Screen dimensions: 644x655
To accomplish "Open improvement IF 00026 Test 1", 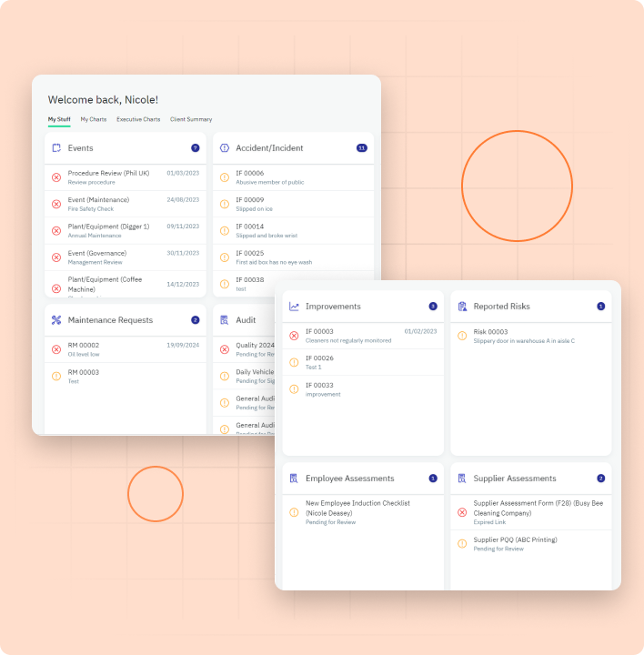I will click(x=363, y=363).
